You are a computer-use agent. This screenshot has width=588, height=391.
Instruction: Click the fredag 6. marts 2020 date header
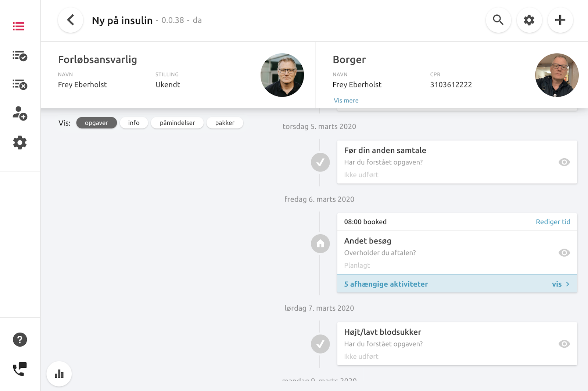[x=319, y=199]
